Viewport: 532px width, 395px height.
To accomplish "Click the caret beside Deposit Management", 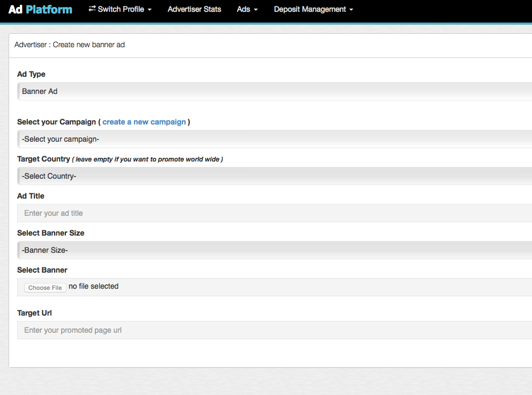I will (351, 10).
